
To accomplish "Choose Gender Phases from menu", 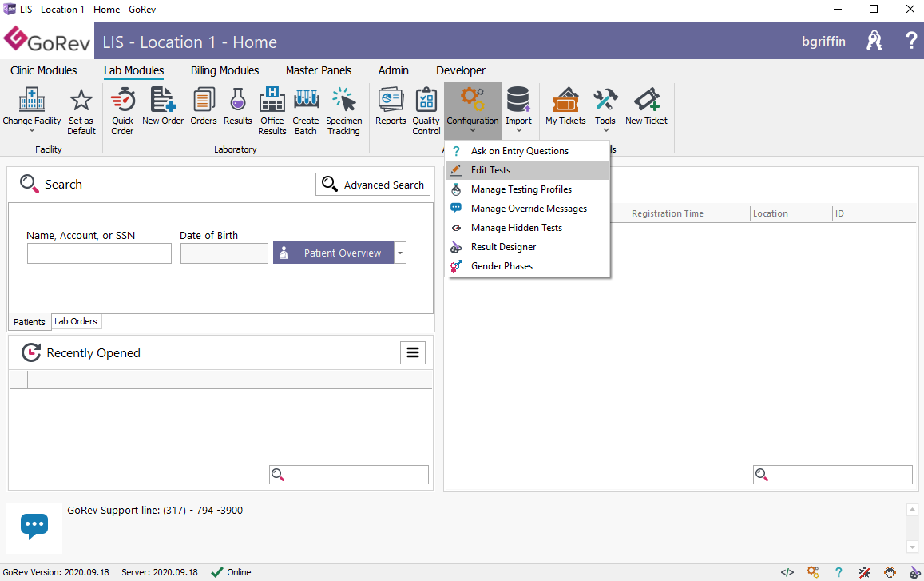I will [x=527, y=266].
